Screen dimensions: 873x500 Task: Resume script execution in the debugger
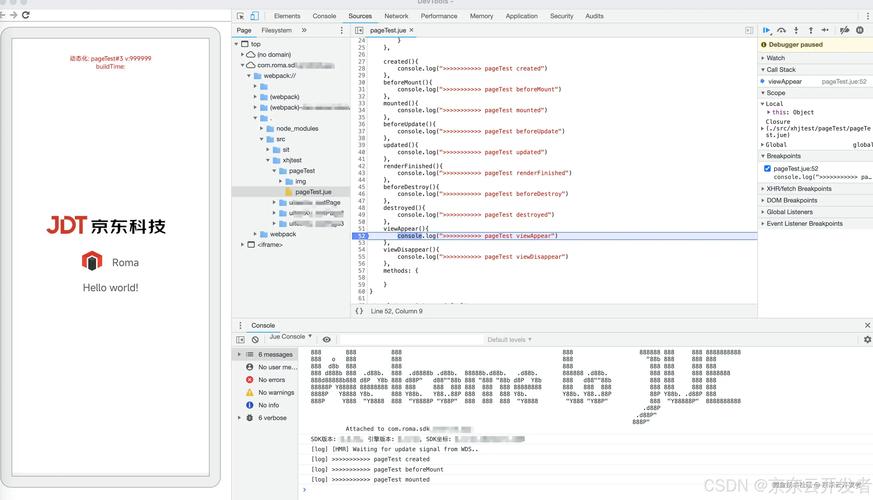767,30
